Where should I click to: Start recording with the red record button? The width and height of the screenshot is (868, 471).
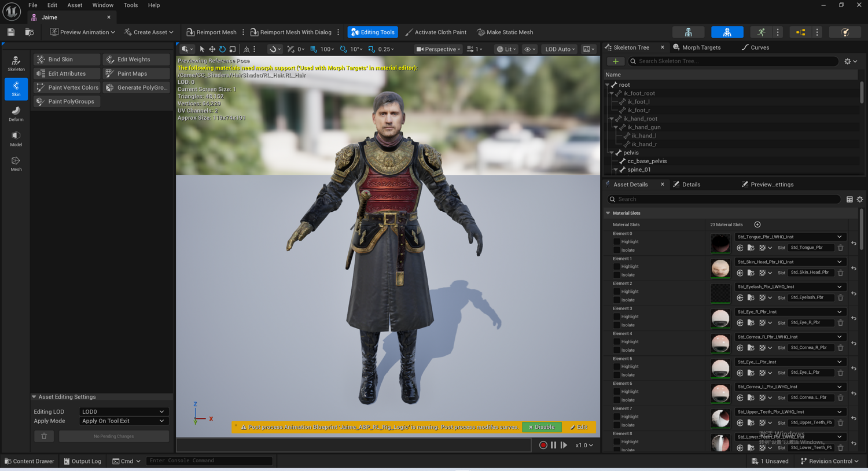point(543,445)
